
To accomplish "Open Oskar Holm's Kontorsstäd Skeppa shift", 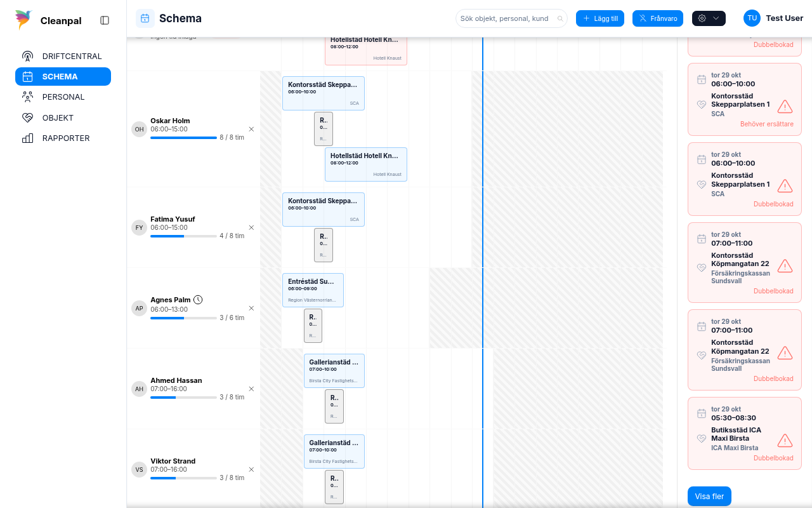I will (x=324, y=93).
